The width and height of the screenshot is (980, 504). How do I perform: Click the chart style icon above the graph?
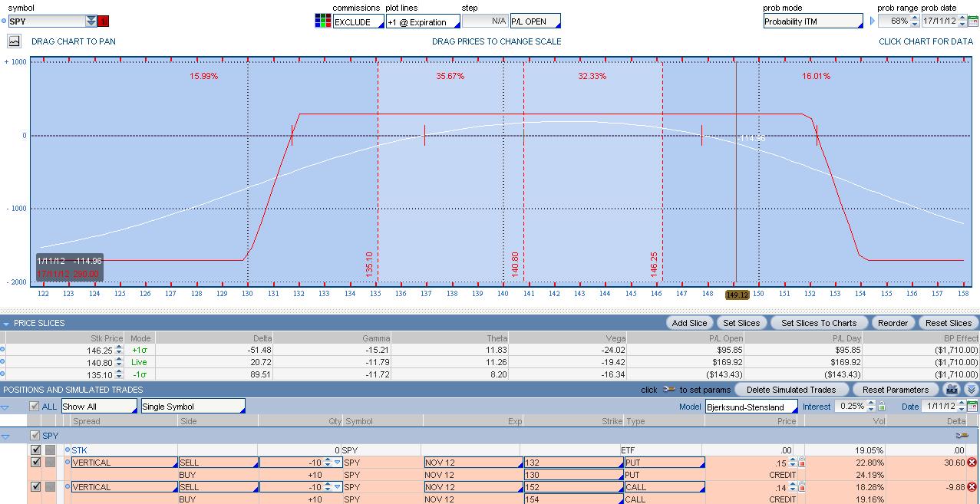coord(15,41)
